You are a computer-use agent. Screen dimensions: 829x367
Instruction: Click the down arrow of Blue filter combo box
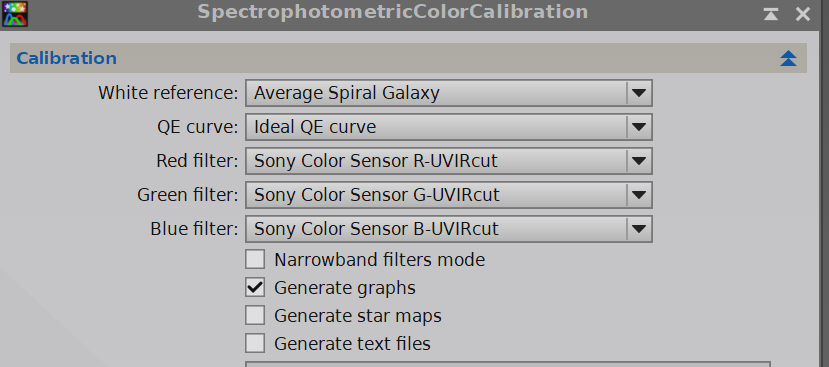click(639, 229)
